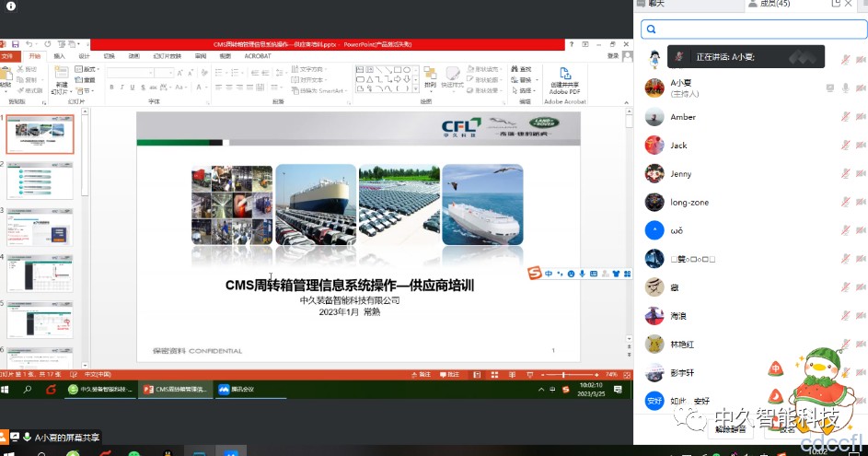Image resolution: width=868 pixels, height=456 pixels.
Task: Click the Sogou input method logo
Action: click(x=534, y=274)
